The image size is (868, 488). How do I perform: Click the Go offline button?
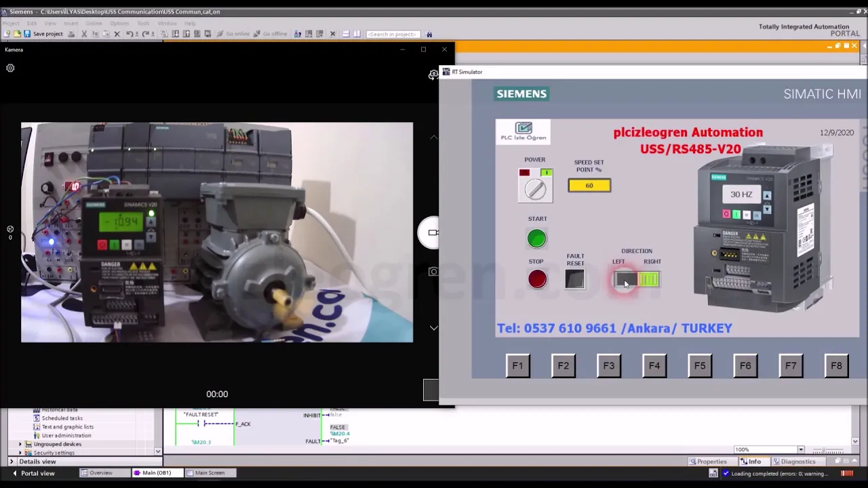point(271,34)
